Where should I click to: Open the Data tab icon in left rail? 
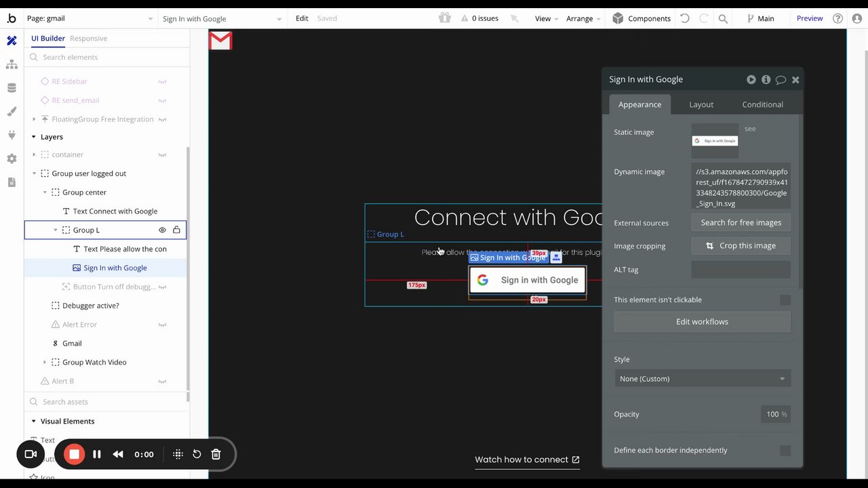[12, 88]
